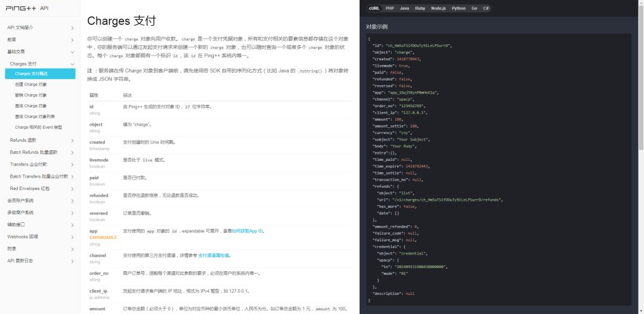
Task: Switch code sample to Java tab
Action: [404, 8]
